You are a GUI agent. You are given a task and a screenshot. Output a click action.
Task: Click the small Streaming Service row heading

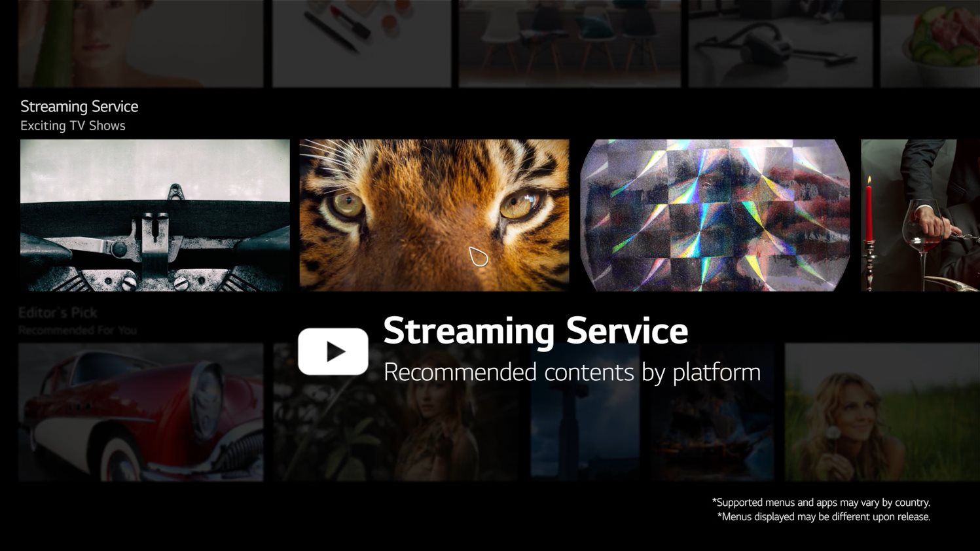point(79,106)
